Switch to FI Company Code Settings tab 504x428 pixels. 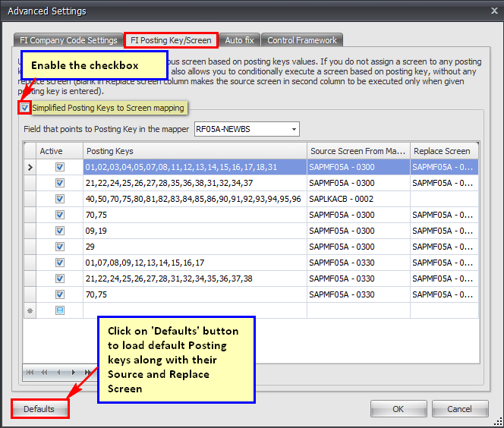[x=69, y=40]
